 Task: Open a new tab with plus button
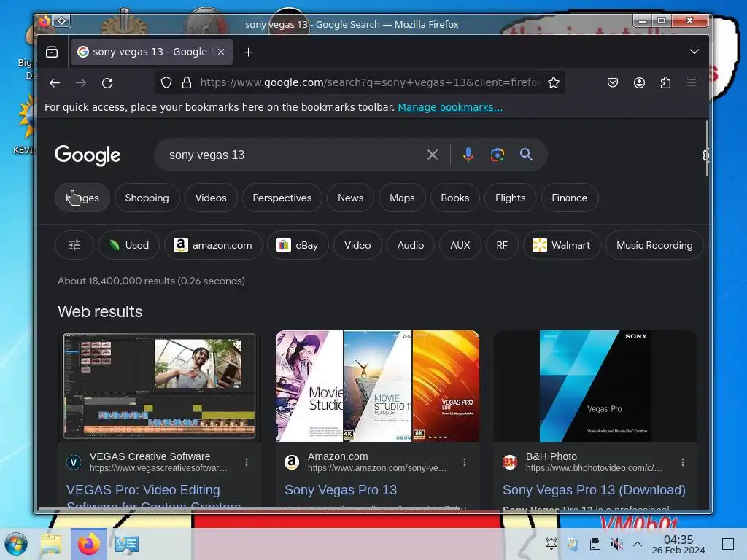[248, 52]
